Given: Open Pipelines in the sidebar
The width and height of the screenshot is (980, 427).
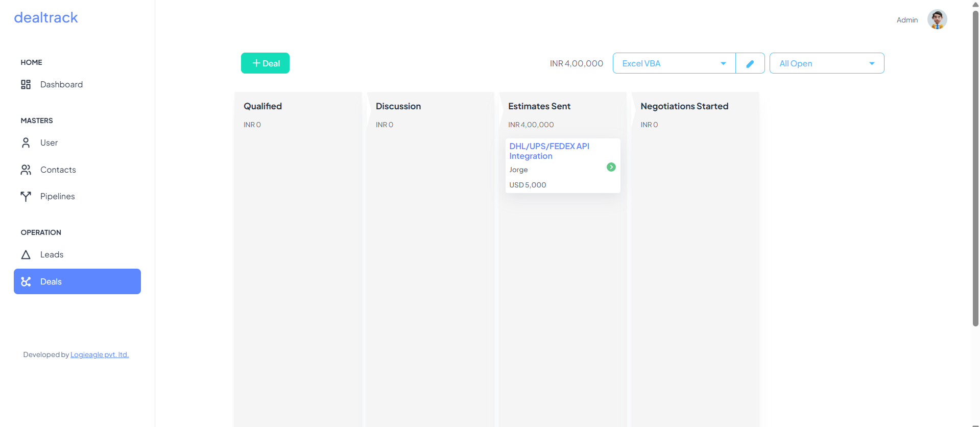Looking at the screenshot, I should pos(77,196).
